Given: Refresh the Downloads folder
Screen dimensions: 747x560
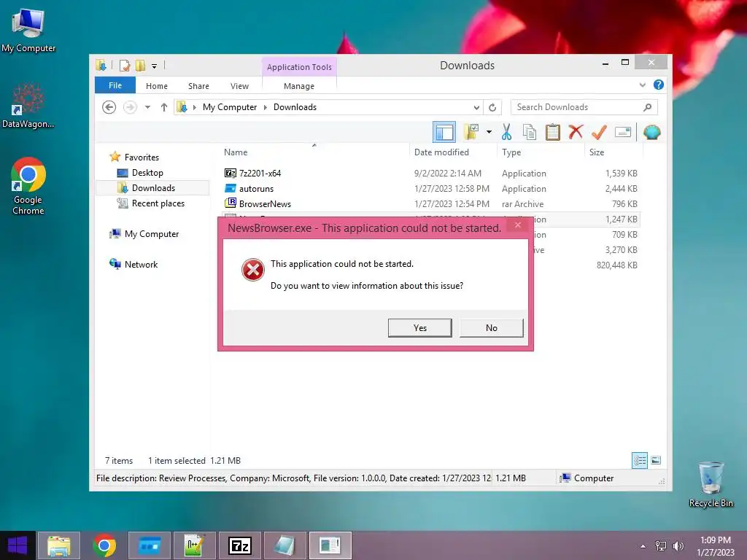Looking at the screenshot, I should [492, 108].
